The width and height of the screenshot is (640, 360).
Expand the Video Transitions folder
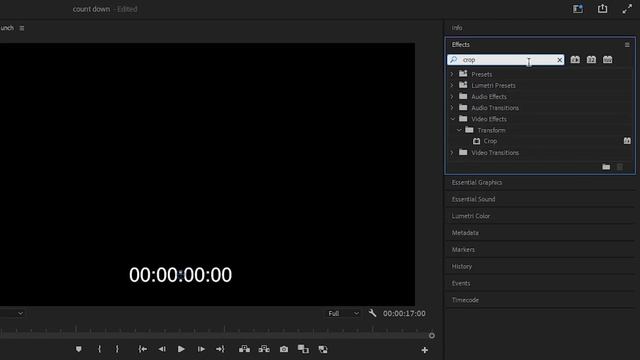coord(452,153)
